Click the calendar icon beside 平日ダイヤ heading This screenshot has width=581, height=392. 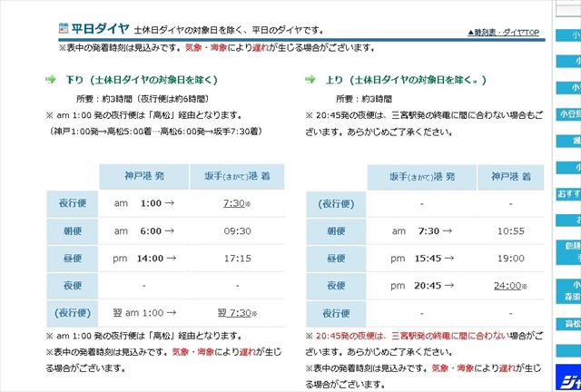coord(63,28)
